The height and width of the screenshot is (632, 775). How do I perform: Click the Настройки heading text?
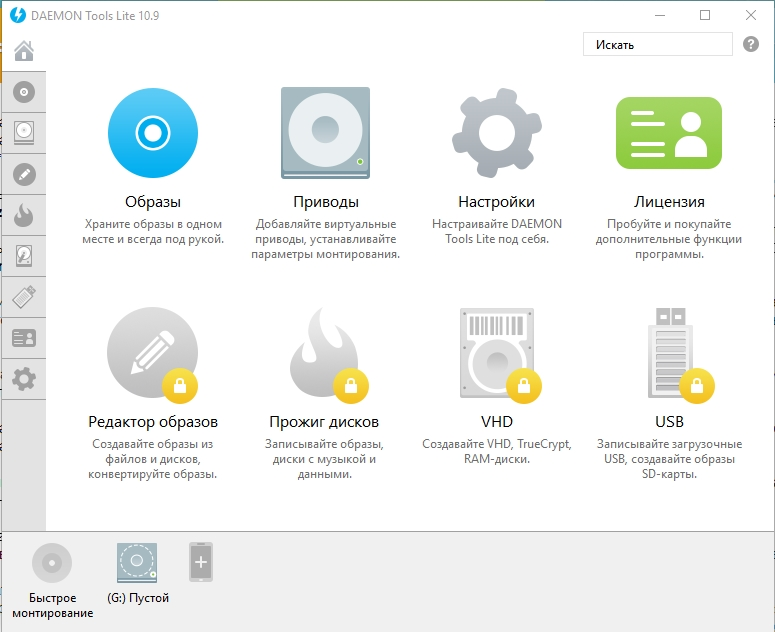tap(496, 202)
